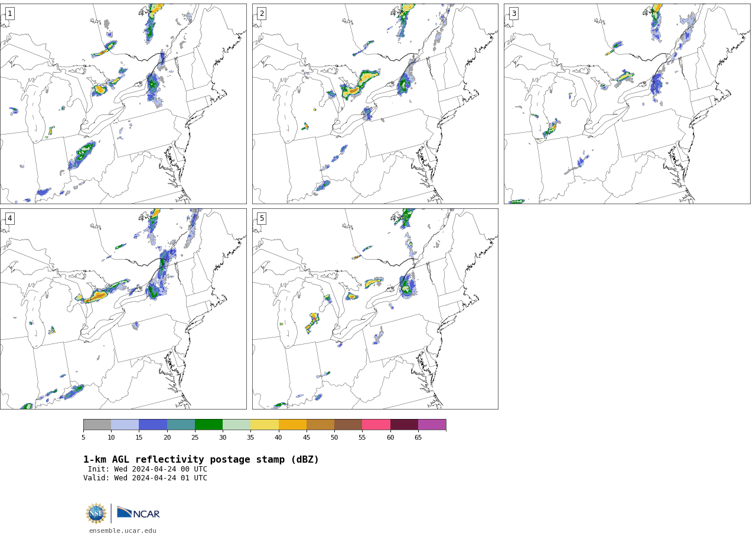Click the colorbar tick label '65'

click(418, 437)
